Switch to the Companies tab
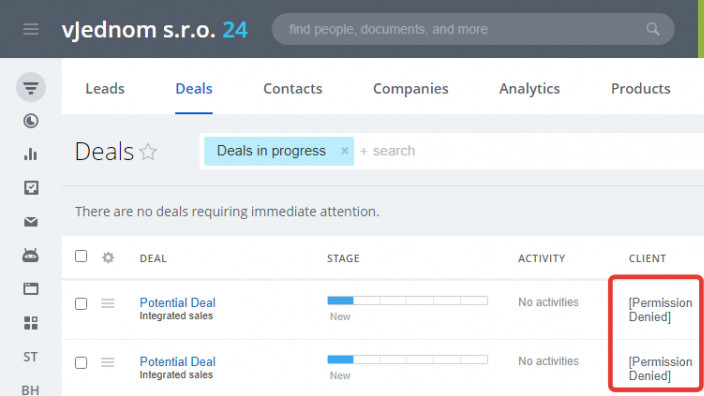 click(411, 88)
